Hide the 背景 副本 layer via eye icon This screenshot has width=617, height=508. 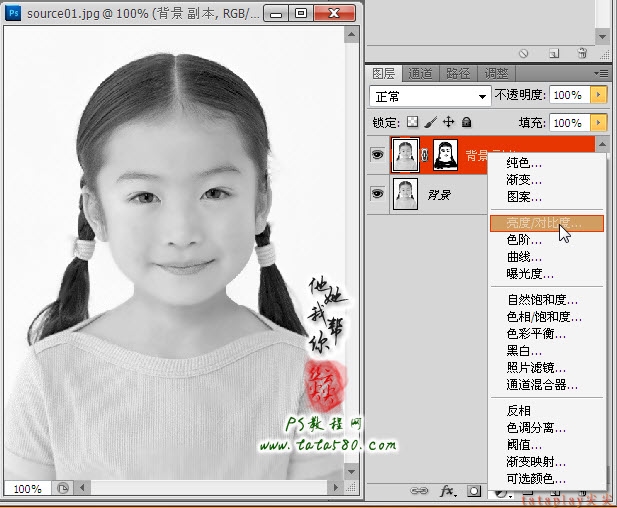378,155
